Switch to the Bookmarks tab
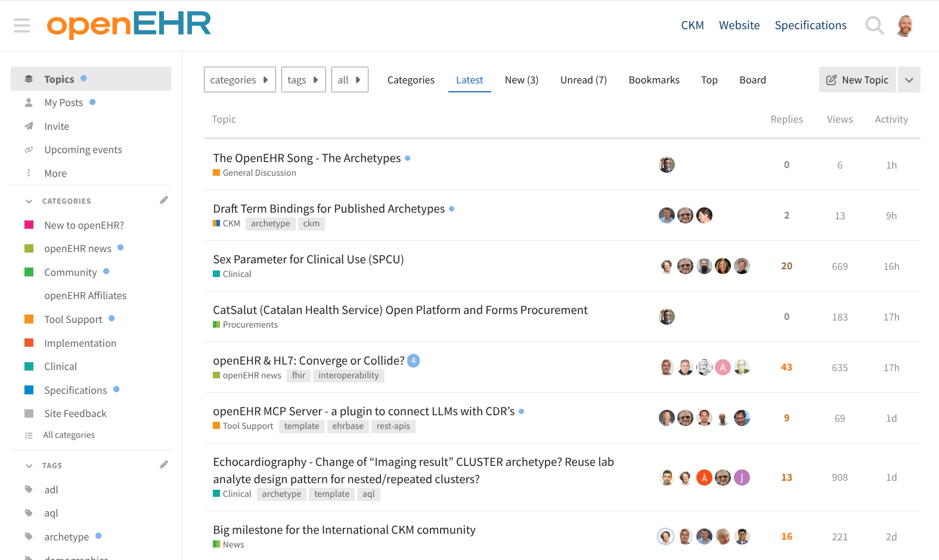The height and width of the screenshot is (560, 939). point(654,80)
